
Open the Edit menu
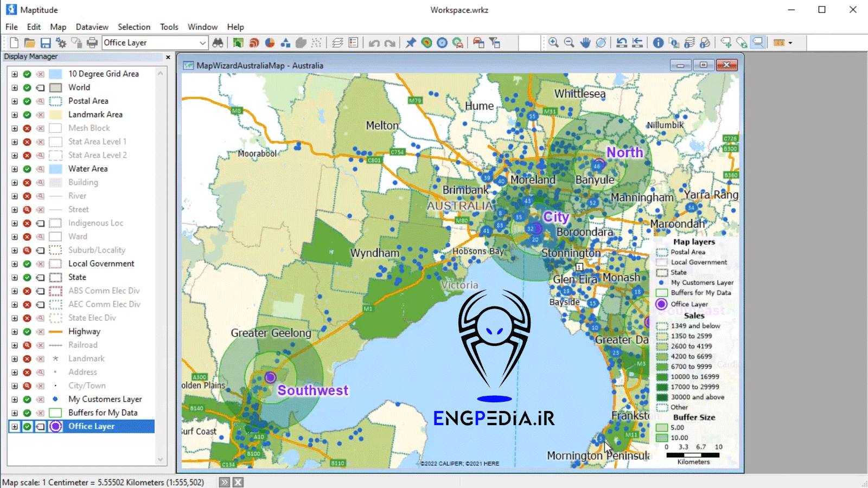(x=34, y=27)
